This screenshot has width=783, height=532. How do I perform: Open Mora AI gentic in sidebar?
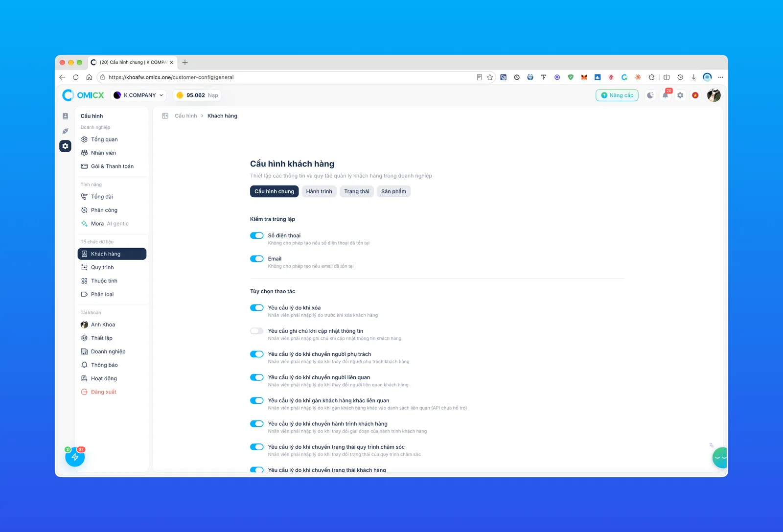click(x=112, y=224)
